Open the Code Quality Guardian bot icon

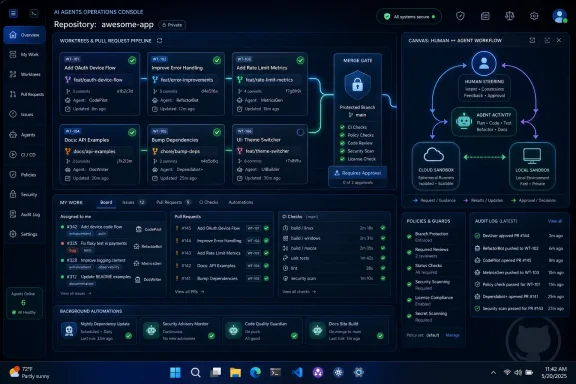point(233,330)
